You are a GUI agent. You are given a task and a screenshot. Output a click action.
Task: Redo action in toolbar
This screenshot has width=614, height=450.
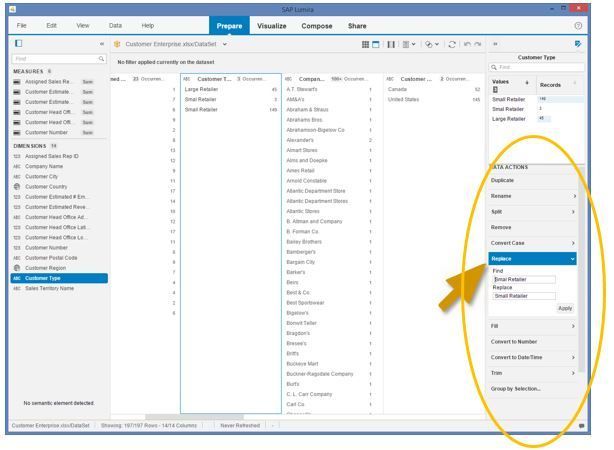(478, 44)
